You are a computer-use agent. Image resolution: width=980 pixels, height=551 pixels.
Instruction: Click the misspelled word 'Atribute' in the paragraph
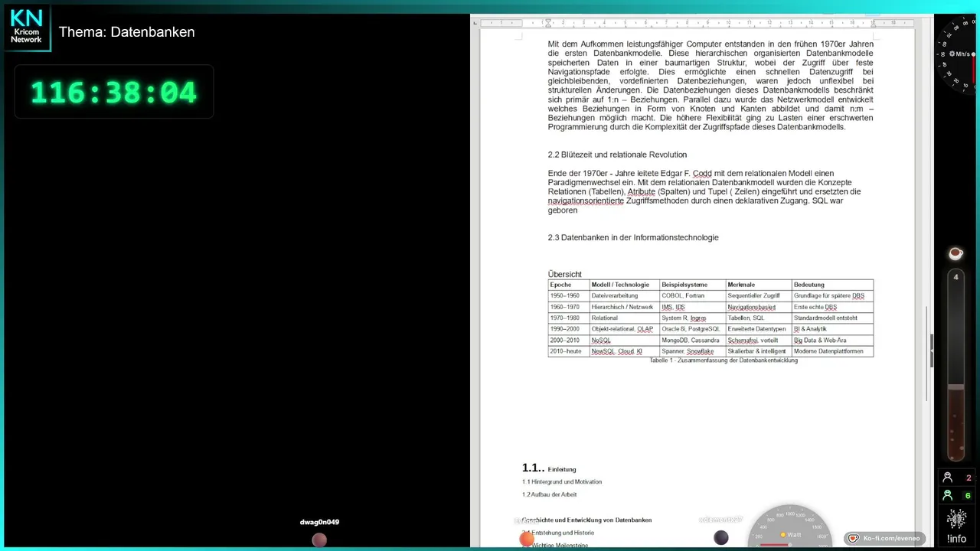coord(642,191)
